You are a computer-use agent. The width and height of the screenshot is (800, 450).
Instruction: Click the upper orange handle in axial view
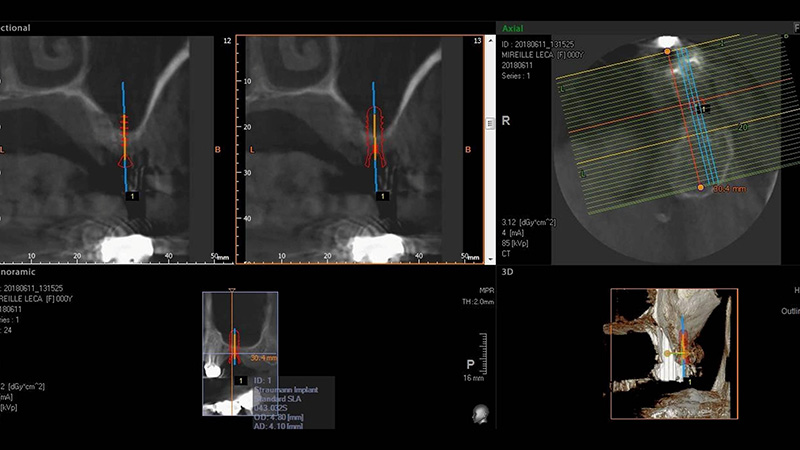pyautogui.click(x=667, y=51)
